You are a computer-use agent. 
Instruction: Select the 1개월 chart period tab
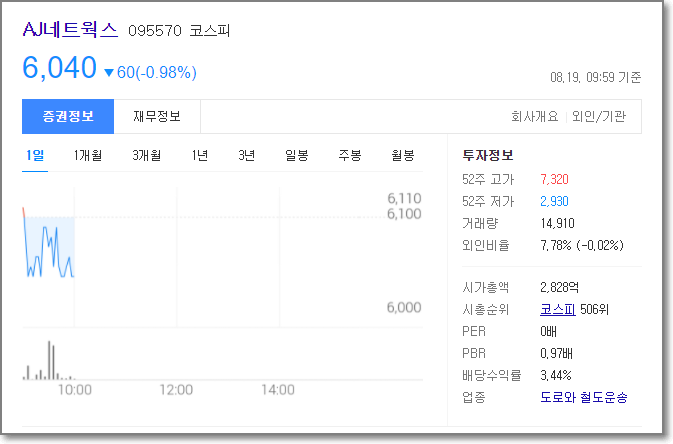[x=88, y=155]
